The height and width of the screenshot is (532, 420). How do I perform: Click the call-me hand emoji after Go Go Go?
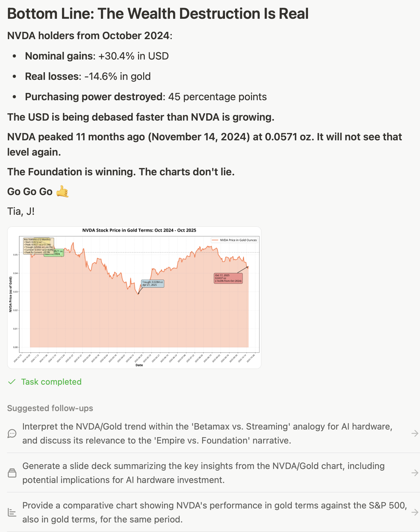point(62,192)
